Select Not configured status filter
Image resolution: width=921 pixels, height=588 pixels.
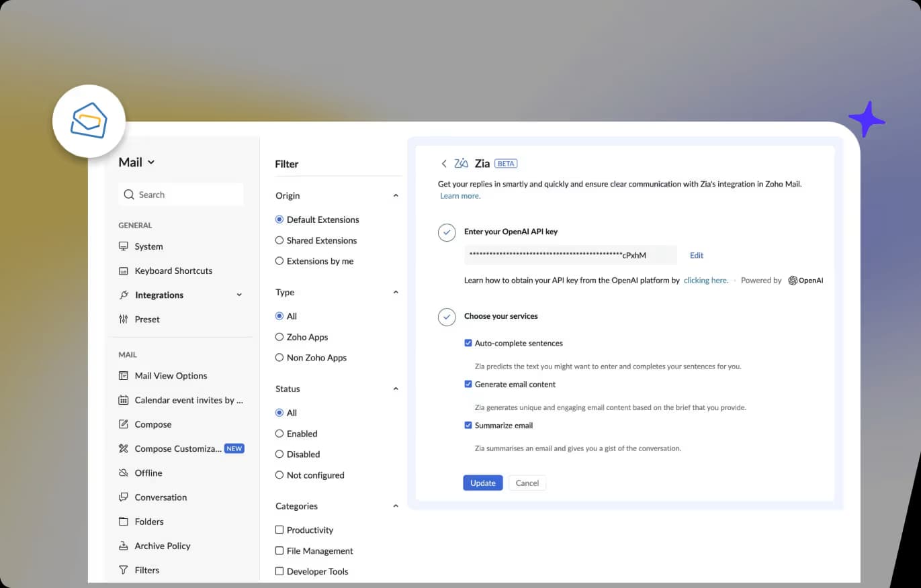[279, 475]
